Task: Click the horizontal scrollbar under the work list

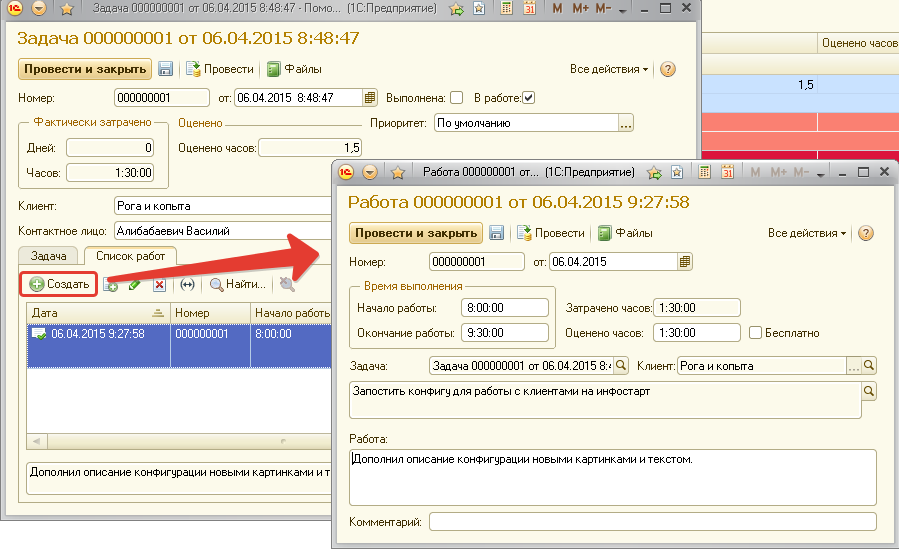Action: [x=189, y=441]
